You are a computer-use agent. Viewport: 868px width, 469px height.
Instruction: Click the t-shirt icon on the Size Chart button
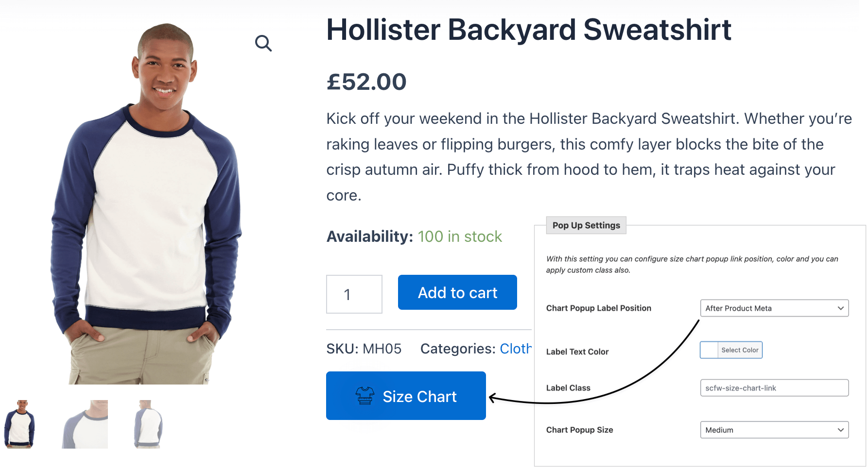tap(364, 396)
